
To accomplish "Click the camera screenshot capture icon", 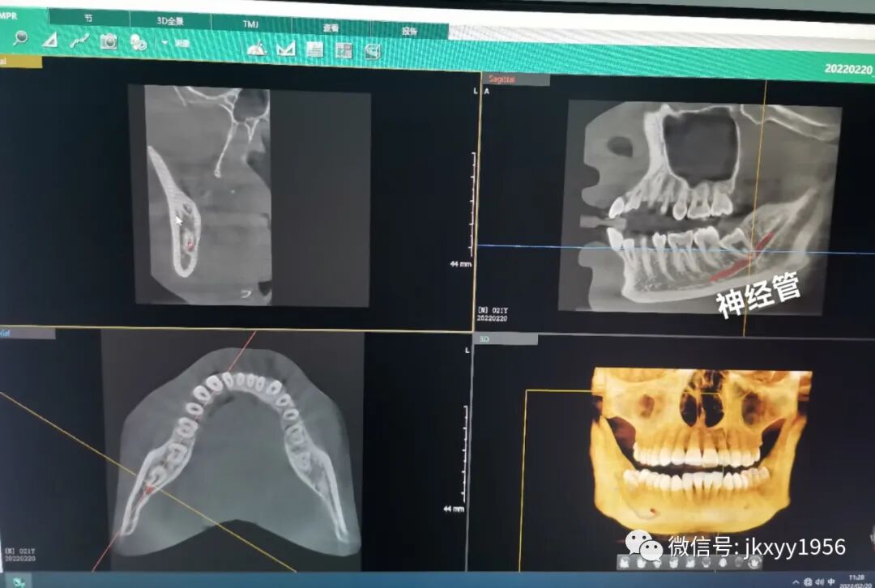I will (x=109, y=40).
